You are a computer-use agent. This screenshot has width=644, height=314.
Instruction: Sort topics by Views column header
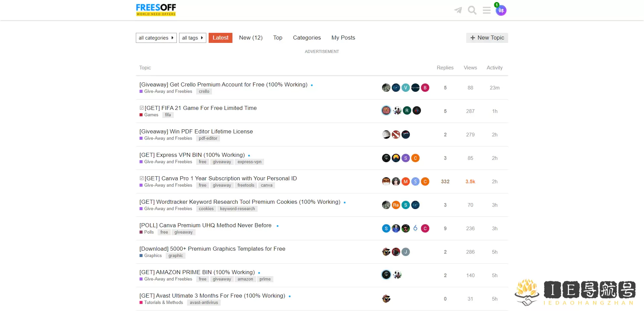point(470,68)
